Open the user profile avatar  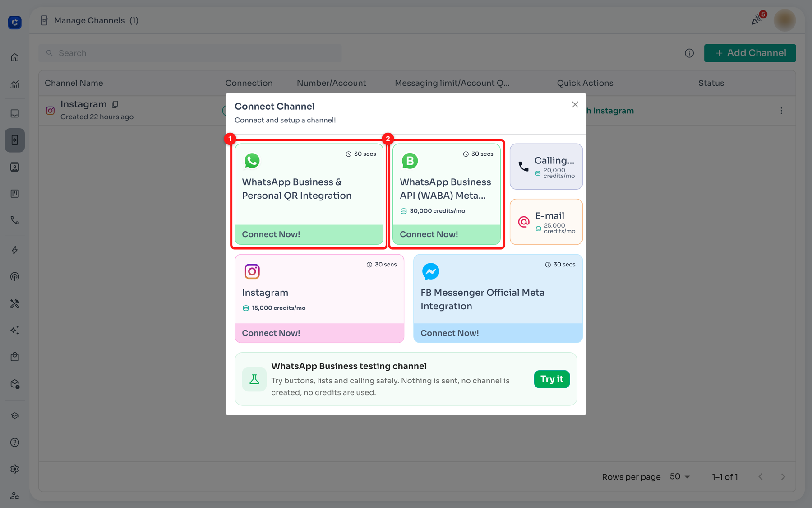coord(785,20)
